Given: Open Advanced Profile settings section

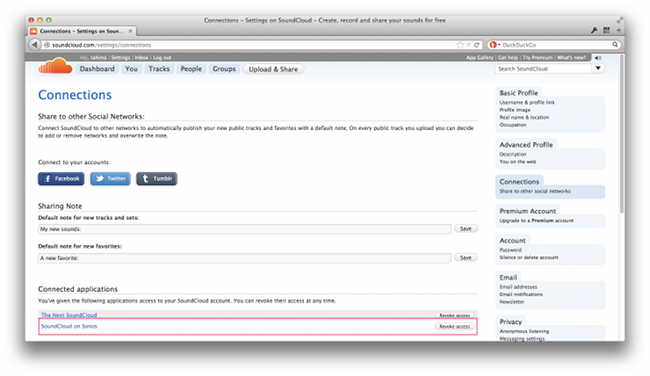Looking at the screenshot, I should 526,145.
